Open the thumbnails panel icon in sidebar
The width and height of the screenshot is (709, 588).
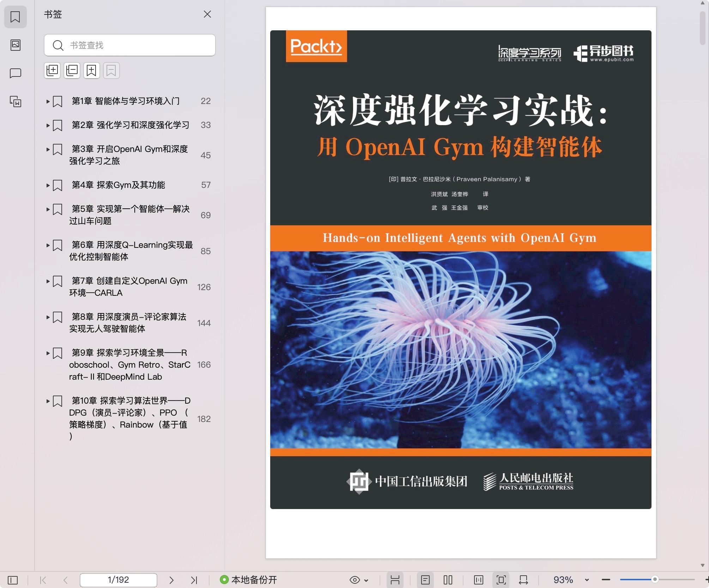(15, 45)
